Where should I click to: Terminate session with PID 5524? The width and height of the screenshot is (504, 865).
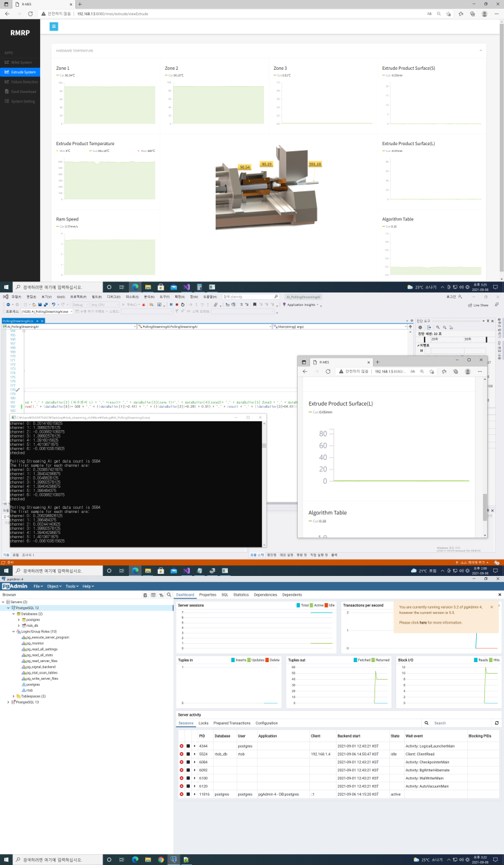point(182,754)
